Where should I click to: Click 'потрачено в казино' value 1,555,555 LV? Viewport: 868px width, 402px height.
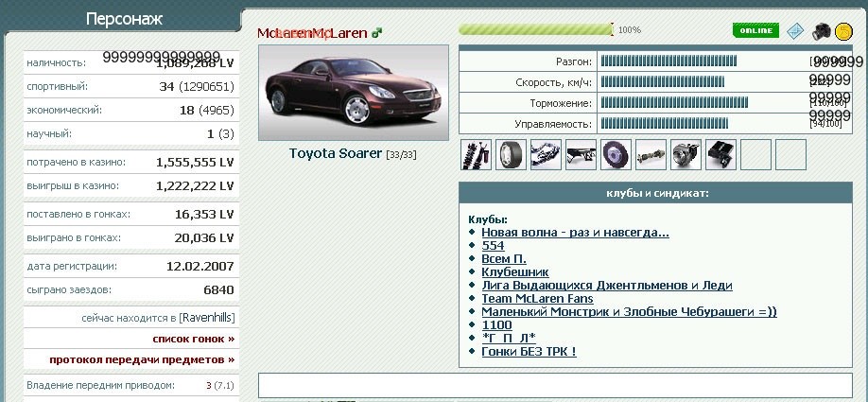coord(195,163)
